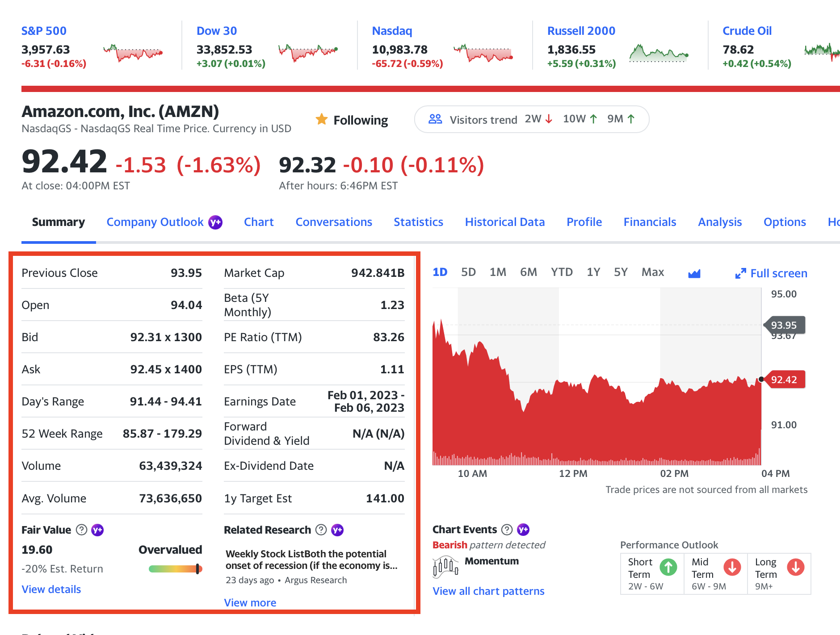Click the gold Following star icon
840x635 pixels.
pos(321,119)
